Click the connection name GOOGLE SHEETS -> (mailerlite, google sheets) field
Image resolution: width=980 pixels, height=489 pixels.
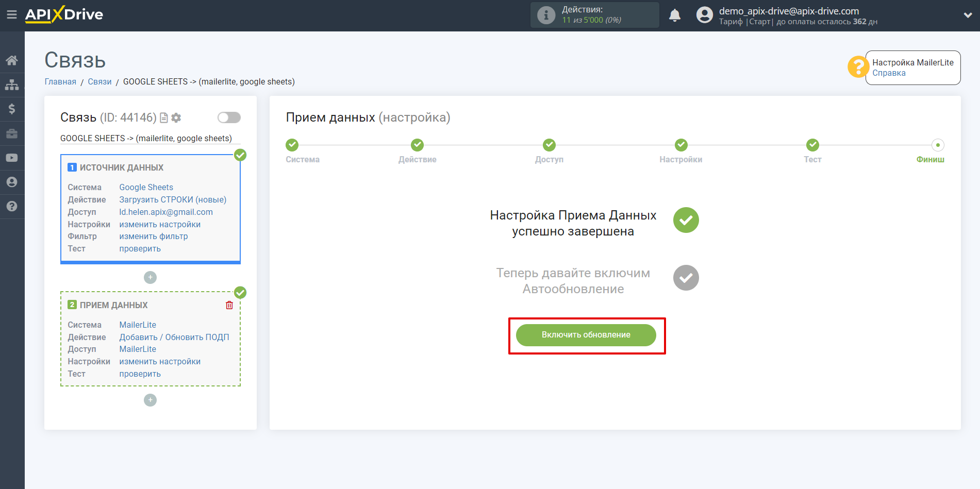150,138
